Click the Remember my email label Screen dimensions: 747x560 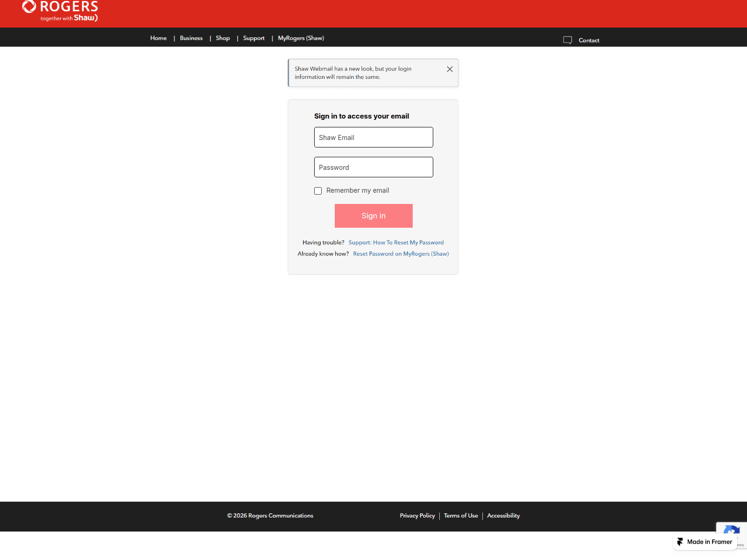tap(358, 190)
